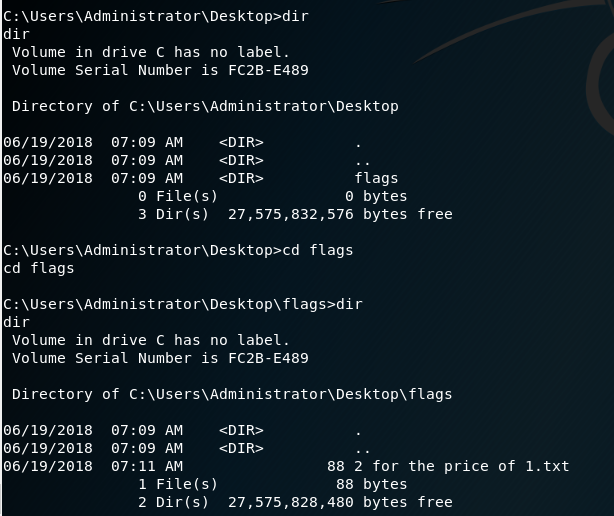
Task: Click the "3 Dir(s)" count text
Action: tap(174, 214)
